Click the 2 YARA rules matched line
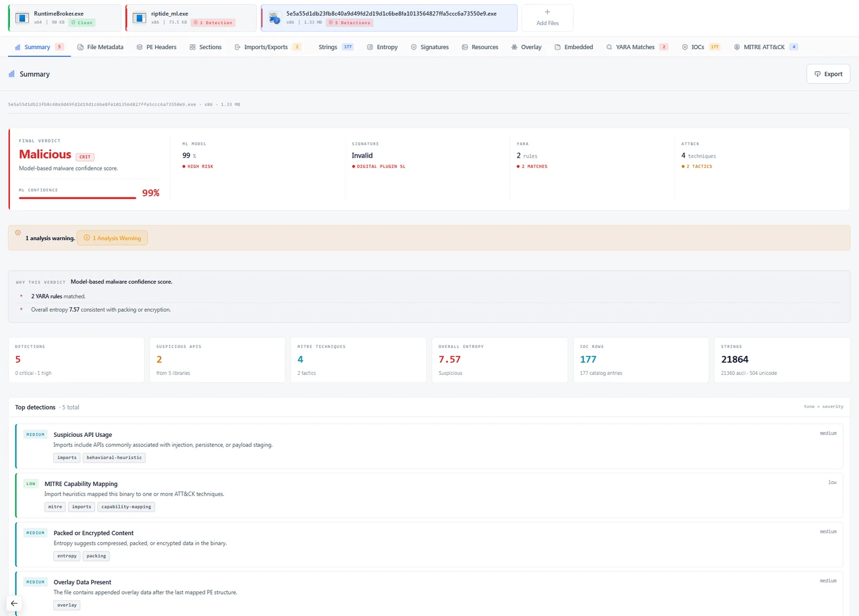The image size is (859, 616). 58,296
